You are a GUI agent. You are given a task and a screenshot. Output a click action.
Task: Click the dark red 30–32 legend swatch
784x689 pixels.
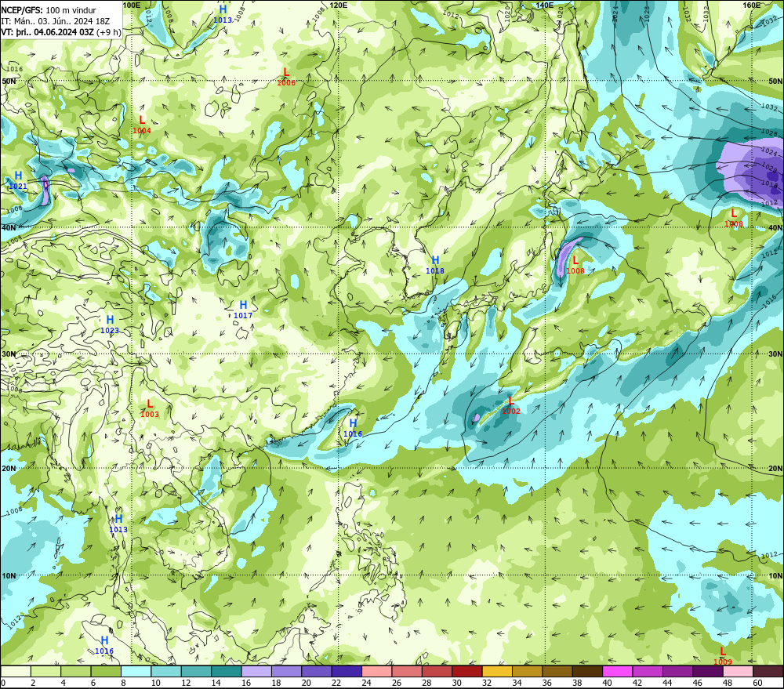(467, 672)
